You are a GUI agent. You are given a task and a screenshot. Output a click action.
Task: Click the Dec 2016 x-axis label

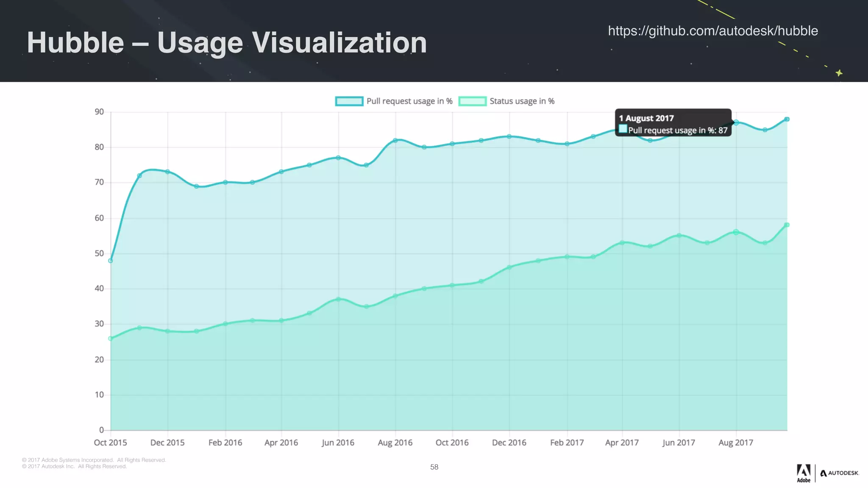(509, 443)
